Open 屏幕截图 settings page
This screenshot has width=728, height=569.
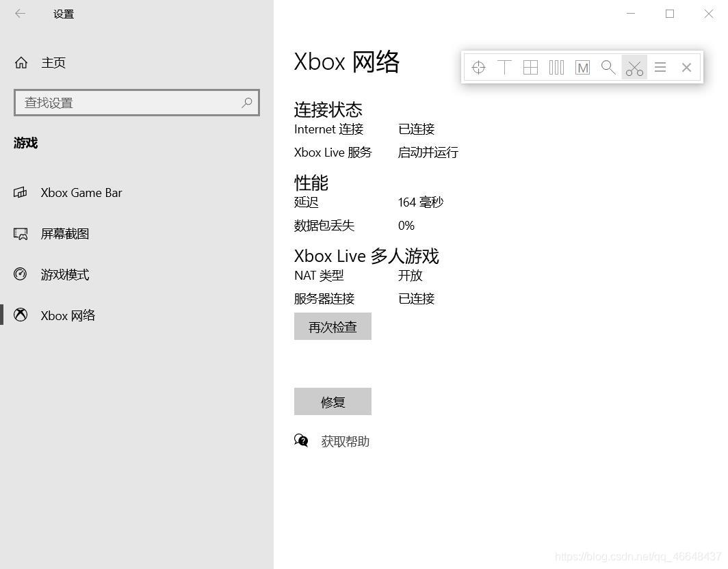64,233
